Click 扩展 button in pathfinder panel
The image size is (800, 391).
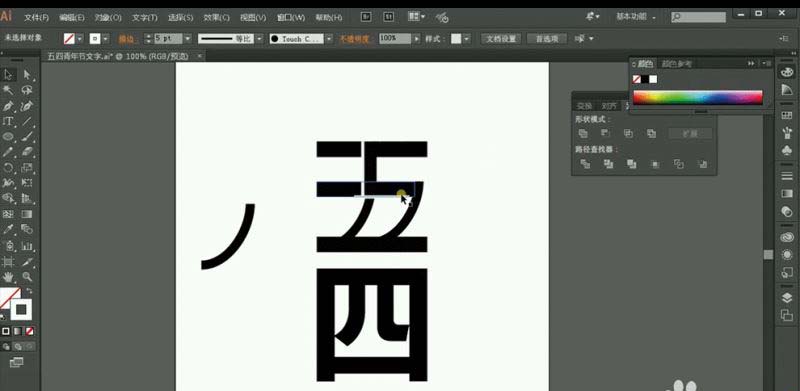690,134
